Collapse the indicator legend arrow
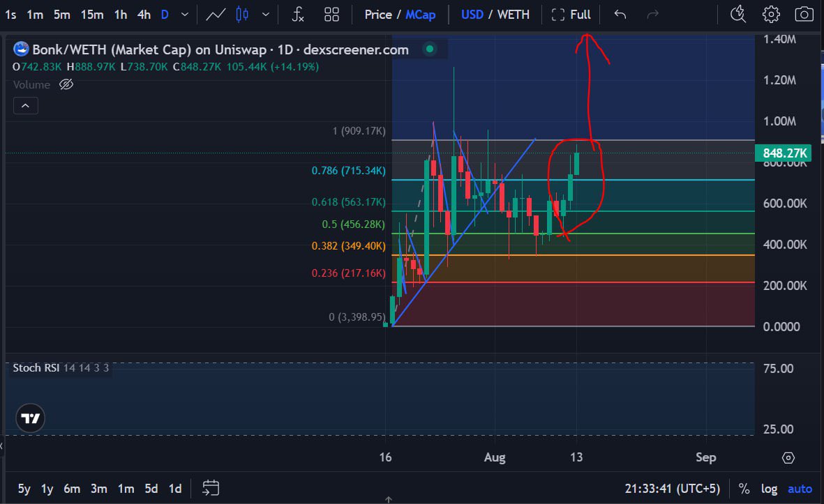Image resolution: width=824 pixels, height=504 pixels. click(x=25, y=106)
